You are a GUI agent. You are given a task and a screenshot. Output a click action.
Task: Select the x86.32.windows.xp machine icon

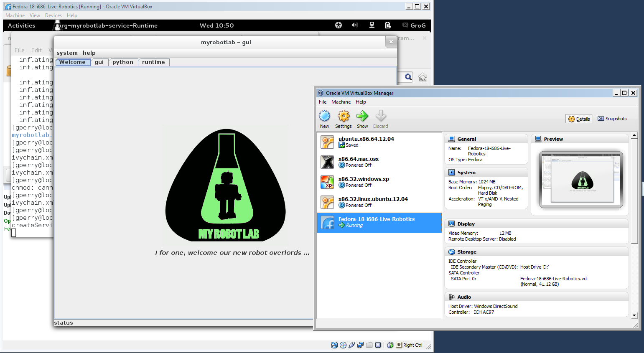327,182
